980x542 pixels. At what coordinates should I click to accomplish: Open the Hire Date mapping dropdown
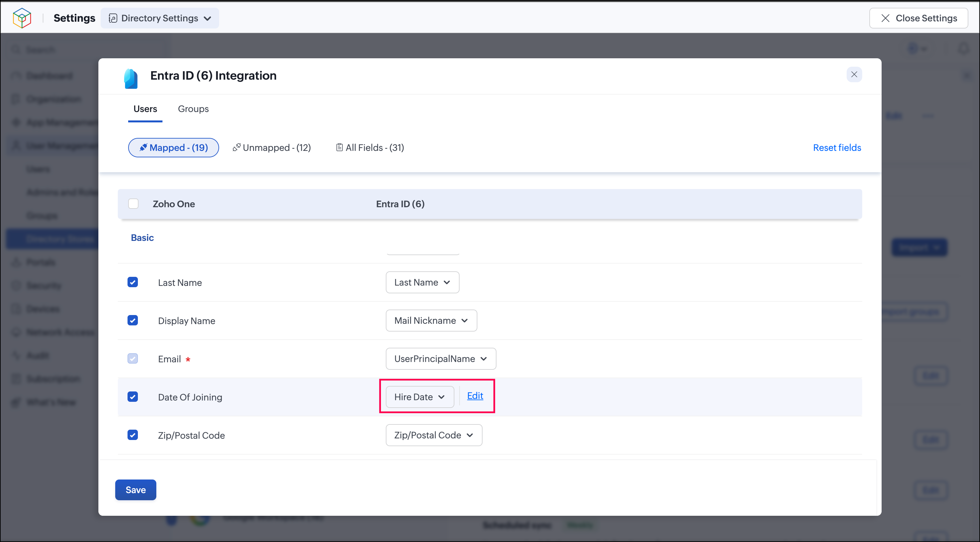[420, 397]
